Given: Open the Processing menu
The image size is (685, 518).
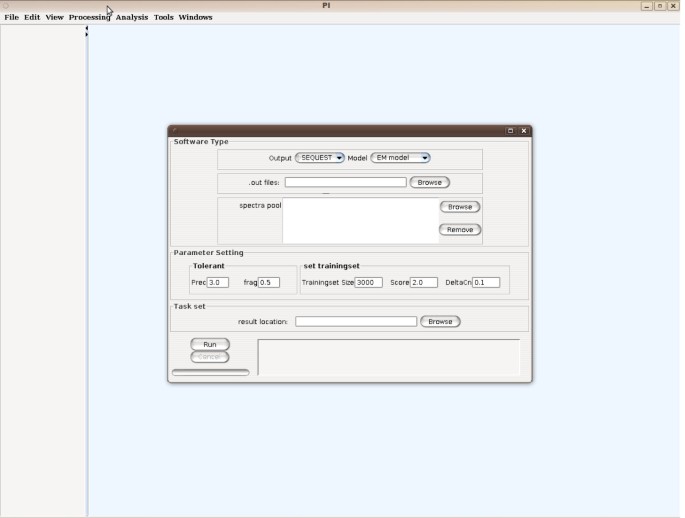Looking at the screenshot, I should pyautogui.click(x=89, y=17).
